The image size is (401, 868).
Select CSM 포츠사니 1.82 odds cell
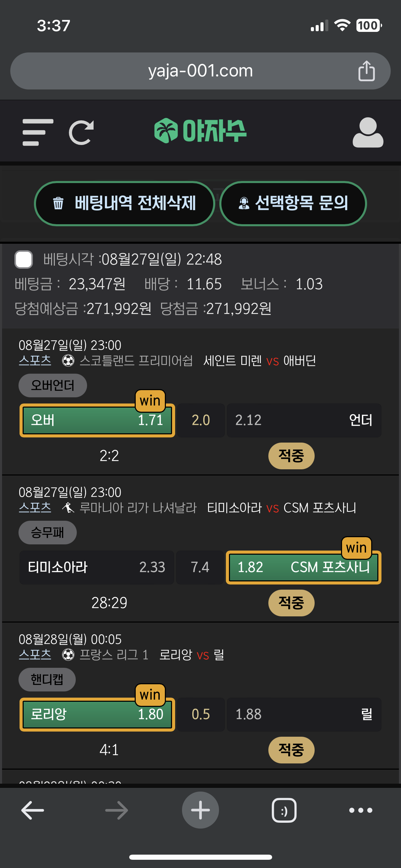[x=304, y=567]
